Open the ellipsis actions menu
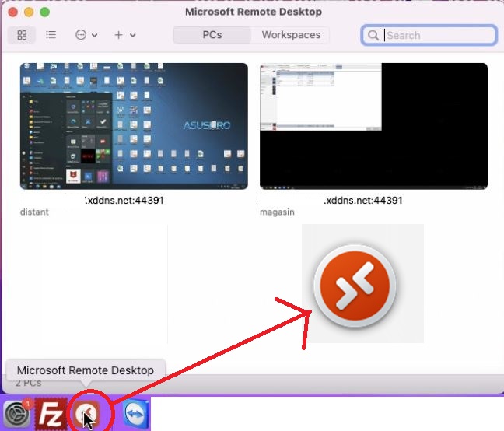The height and width of the screenshot is (431, 504). click(81, 35)
